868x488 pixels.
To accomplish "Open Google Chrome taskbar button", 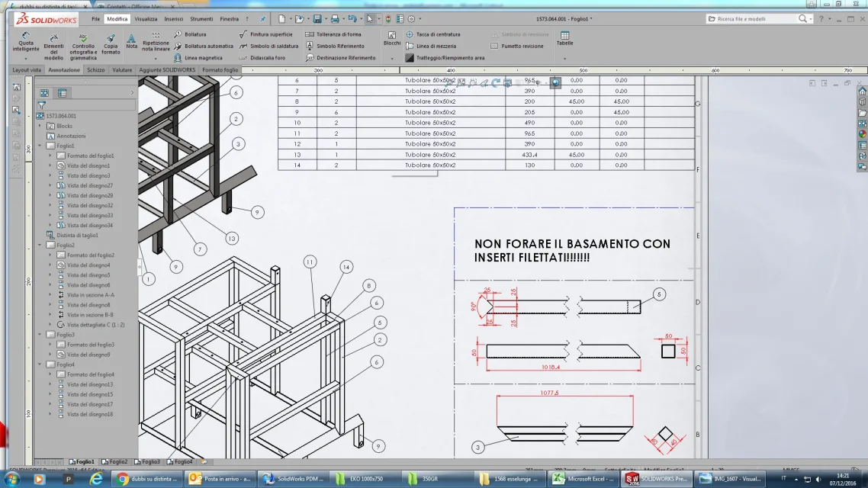I will click(148, 479).
